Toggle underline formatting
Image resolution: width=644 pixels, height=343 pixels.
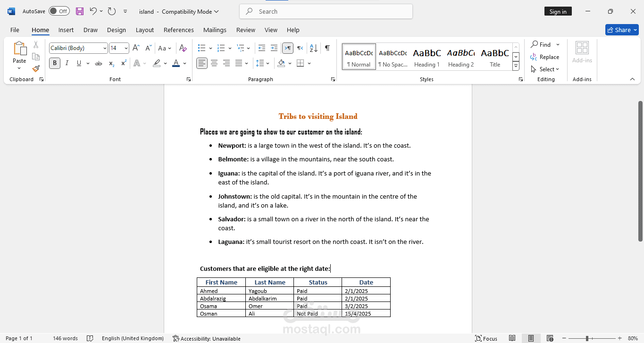[79, 63]
